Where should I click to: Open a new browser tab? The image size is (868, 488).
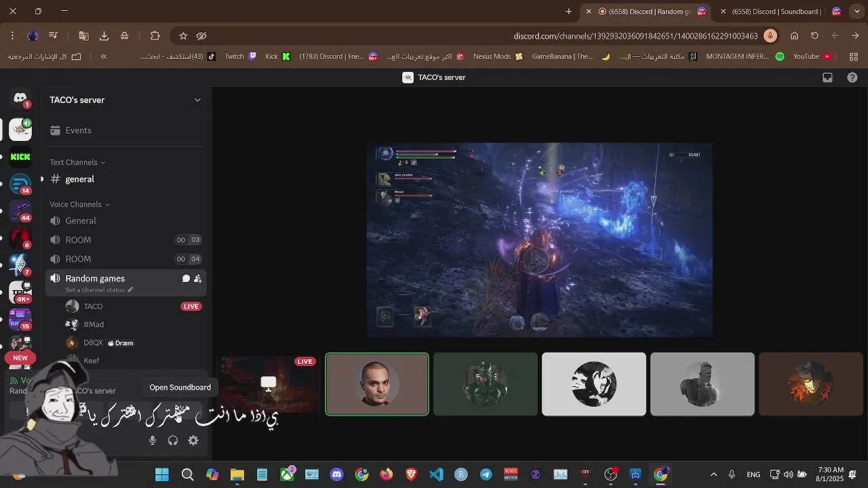pos(568,12)
